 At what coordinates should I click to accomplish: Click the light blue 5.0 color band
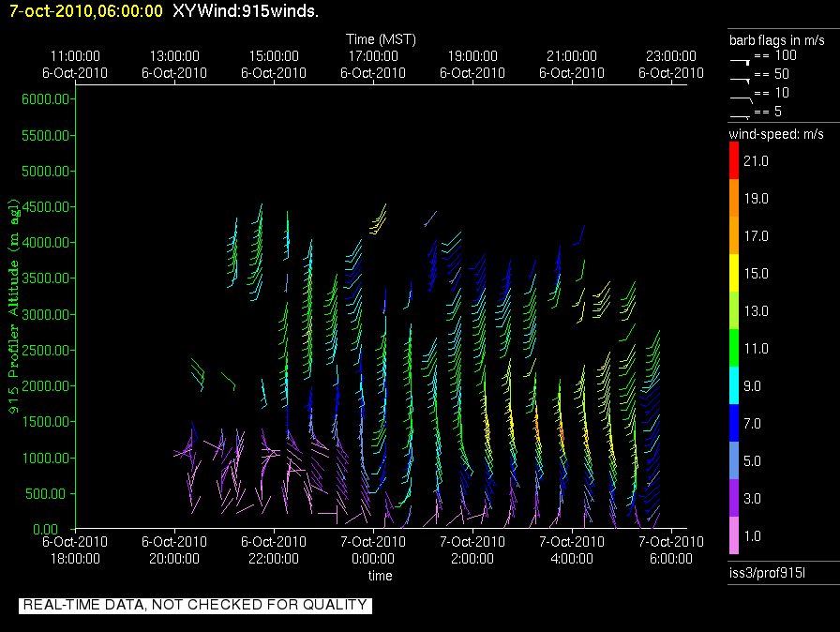[734, 460]
